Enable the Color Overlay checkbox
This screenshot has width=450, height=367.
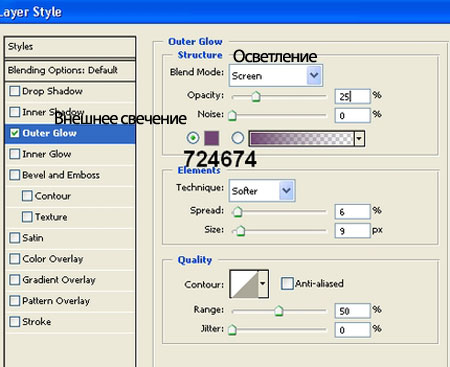click(x=15, y=259)
